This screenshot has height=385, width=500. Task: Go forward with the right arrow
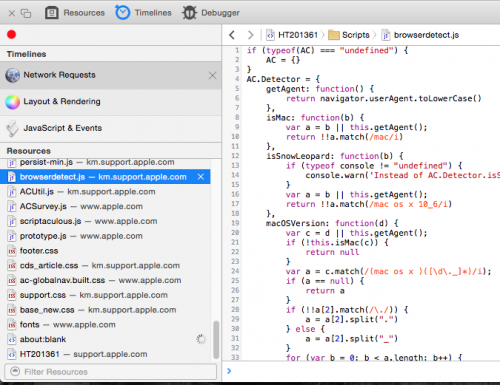[250, 35]
